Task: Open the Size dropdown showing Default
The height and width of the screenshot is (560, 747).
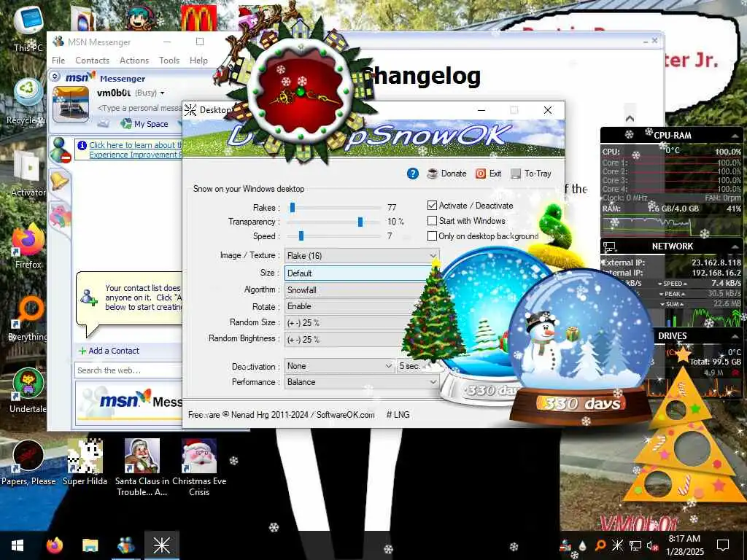Action: point(358,273)
